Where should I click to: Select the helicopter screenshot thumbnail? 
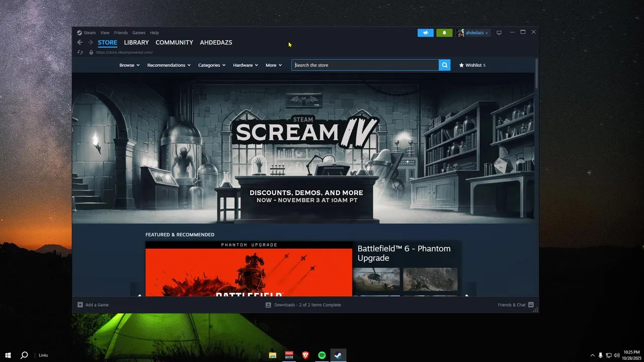(376, 279)
